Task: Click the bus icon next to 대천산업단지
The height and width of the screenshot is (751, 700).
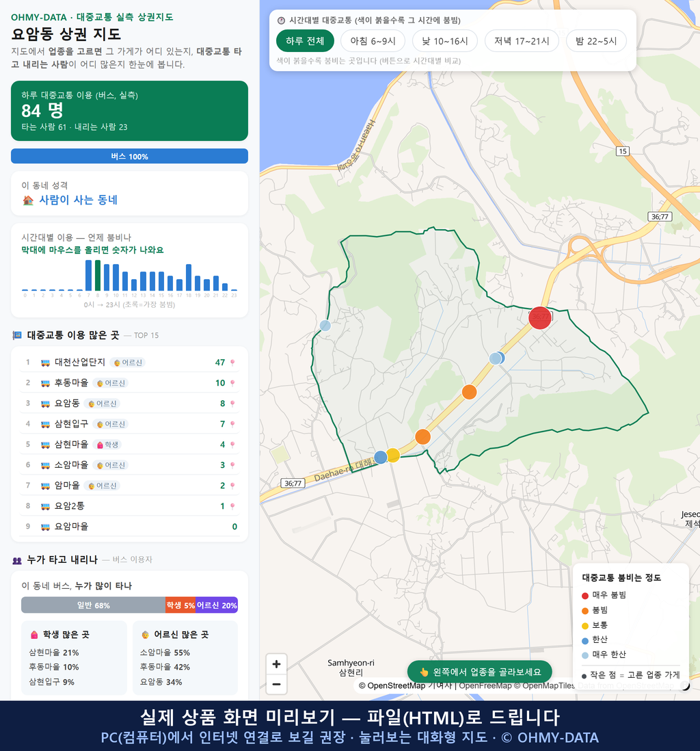Action: 46,363
